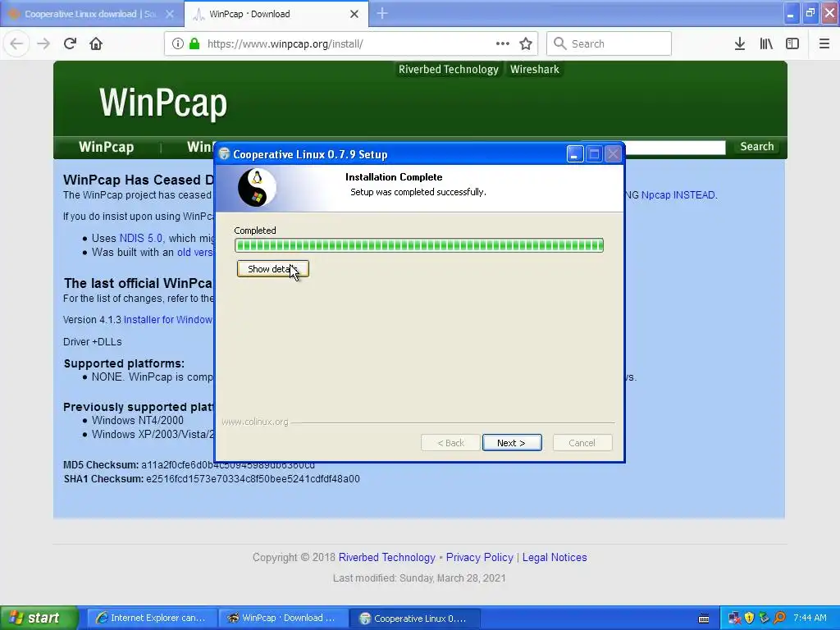Open the NDIS 5.0 link

(x=141, y=238)
